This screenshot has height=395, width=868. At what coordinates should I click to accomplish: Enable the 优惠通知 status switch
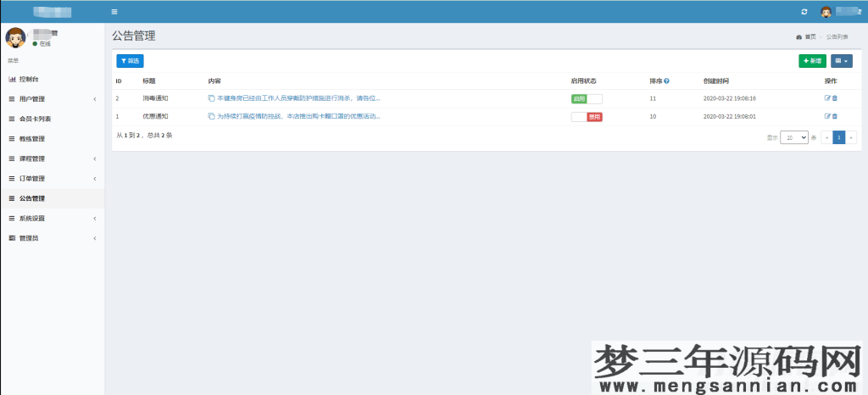tap(587, 117)
